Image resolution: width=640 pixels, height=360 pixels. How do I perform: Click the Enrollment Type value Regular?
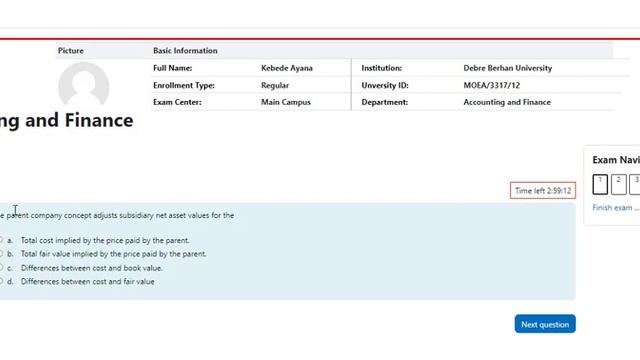(275, 85)
